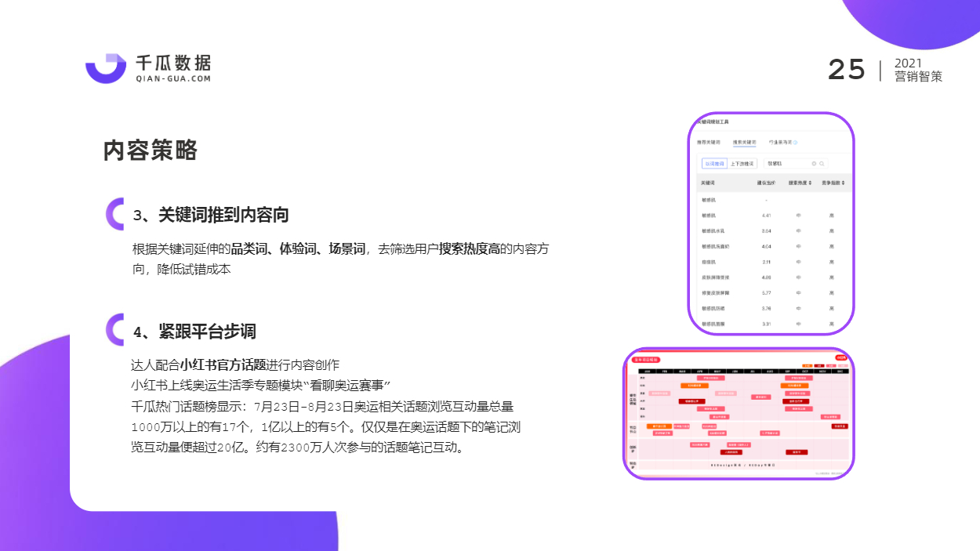This screenshot has width=980, height=551.
Task: Switch to the 搜索关键词 tab
Action: [744, 143]
